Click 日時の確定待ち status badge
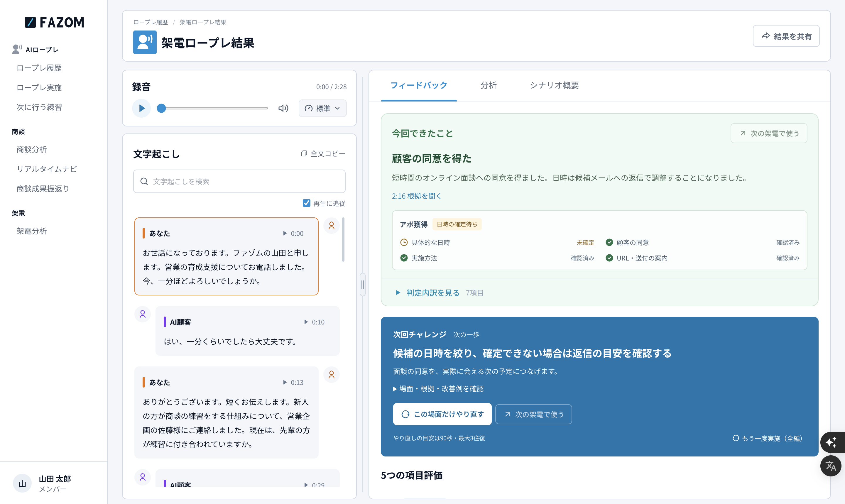 [x=457, y=224]
